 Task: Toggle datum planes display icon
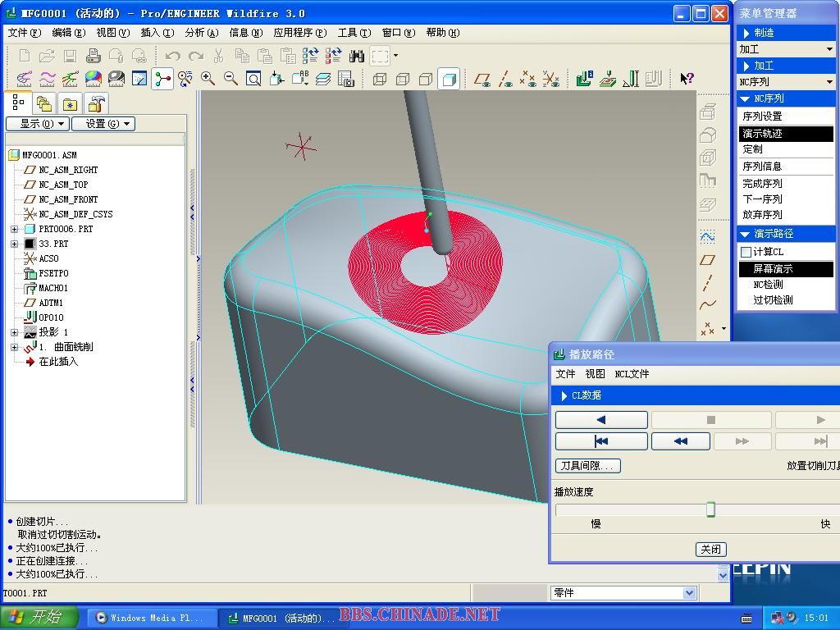[482, 80]
